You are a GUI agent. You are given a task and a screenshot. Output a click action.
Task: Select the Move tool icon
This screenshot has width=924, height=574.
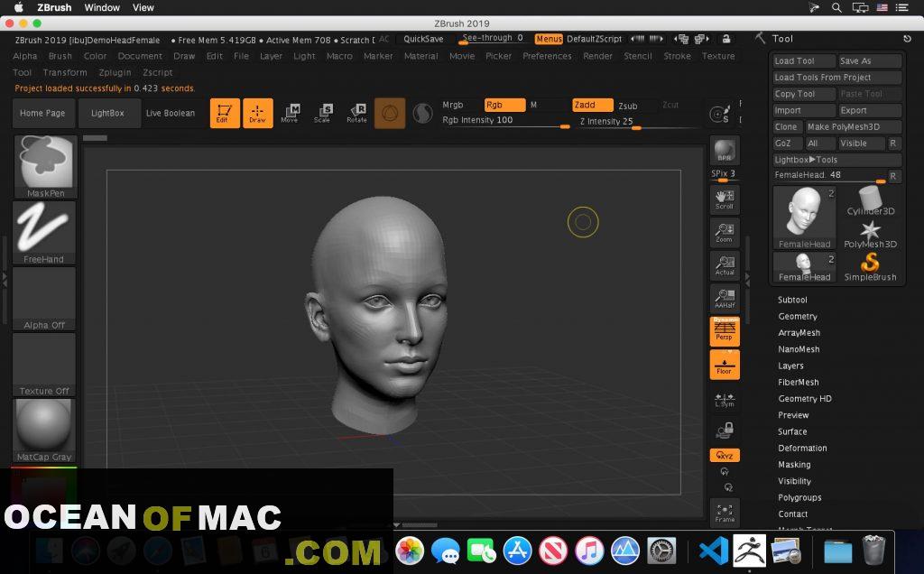290,113
